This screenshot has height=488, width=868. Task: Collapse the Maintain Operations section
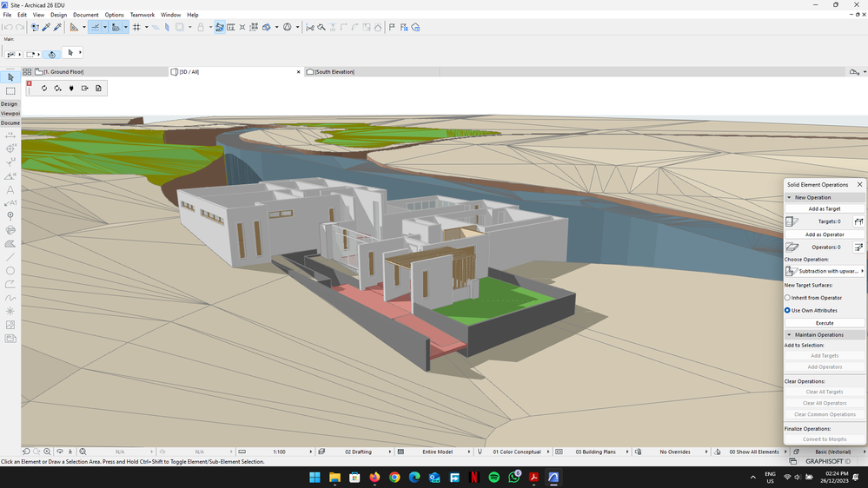pos(790,334)
